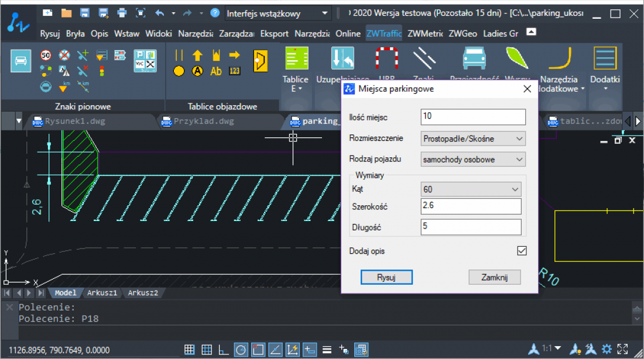The width and height of the screenshot is (644, 359).
Task: Open the ZWGeo ribbon tab
Action: click(x=463, y=34)
